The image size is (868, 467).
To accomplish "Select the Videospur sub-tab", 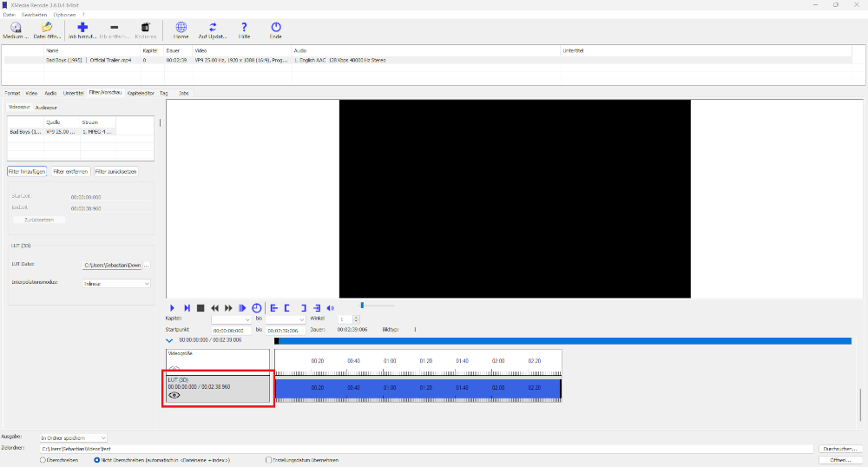I will click(x=19, y=107).
